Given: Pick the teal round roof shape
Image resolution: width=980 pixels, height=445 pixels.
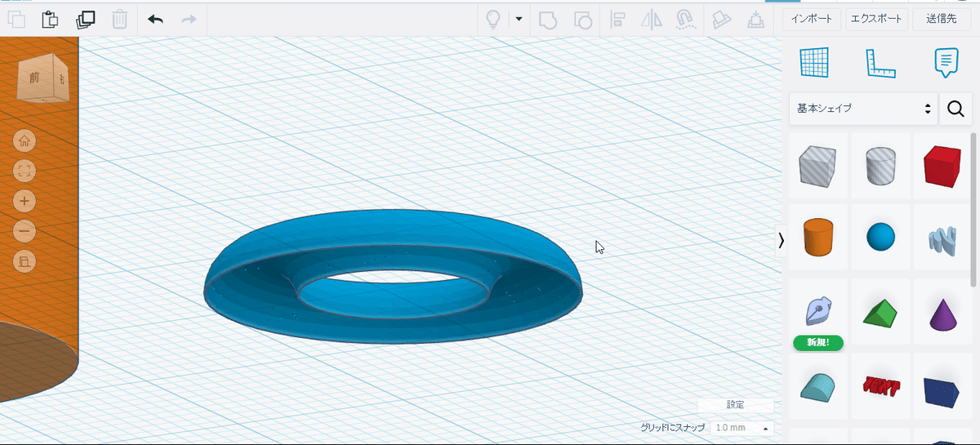Looking at the screenshot, I should click(x=817, y=385).
